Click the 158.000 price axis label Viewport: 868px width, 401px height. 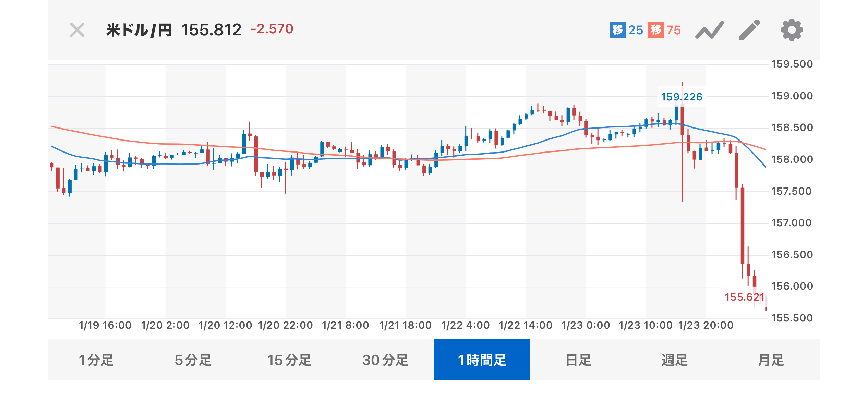pyautogui.click(x=792, y=159)
